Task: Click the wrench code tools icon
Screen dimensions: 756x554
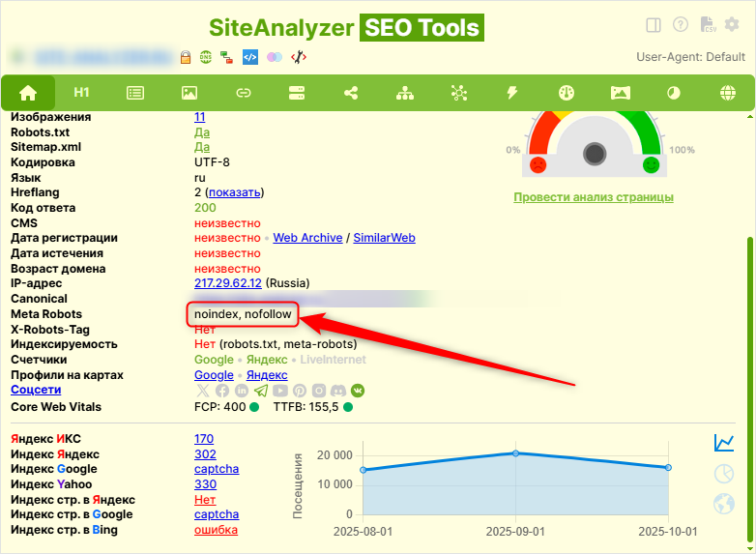Action: point(299,57)
